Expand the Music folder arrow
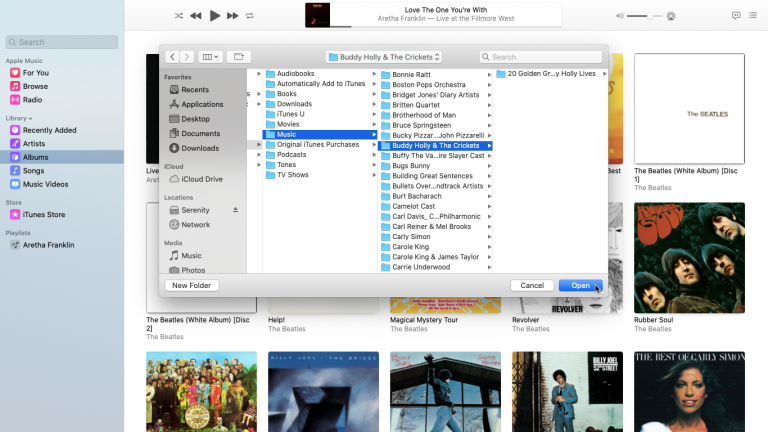Image resolution: width=768 pixels, height=432 pixels. click(374, 134)
